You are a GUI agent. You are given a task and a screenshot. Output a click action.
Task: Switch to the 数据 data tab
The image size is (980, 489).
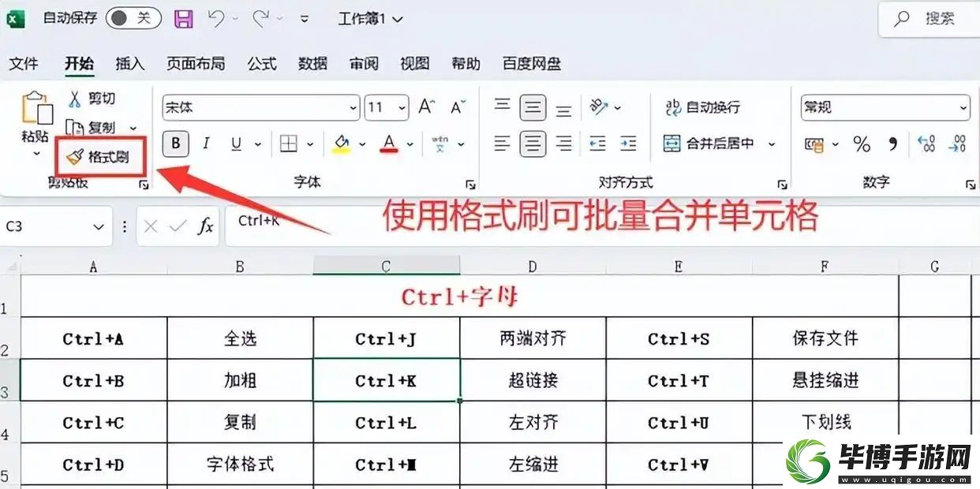[313, 64]
